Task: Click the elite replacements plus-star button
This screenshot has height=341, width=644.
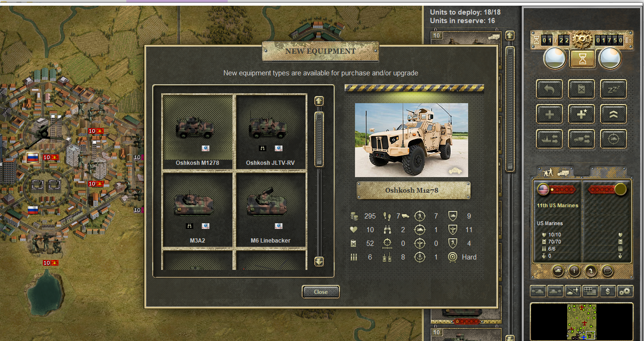Action: pos(581,114)
